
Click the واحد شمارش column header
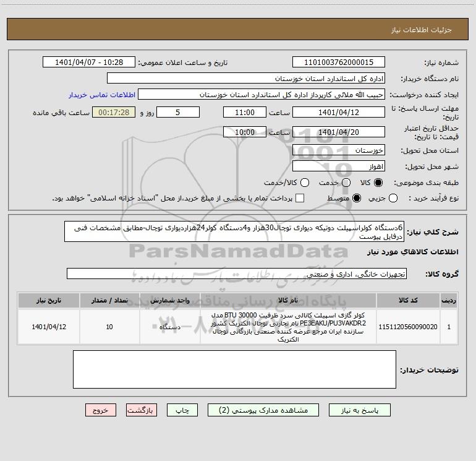click(x=170, y=300)
